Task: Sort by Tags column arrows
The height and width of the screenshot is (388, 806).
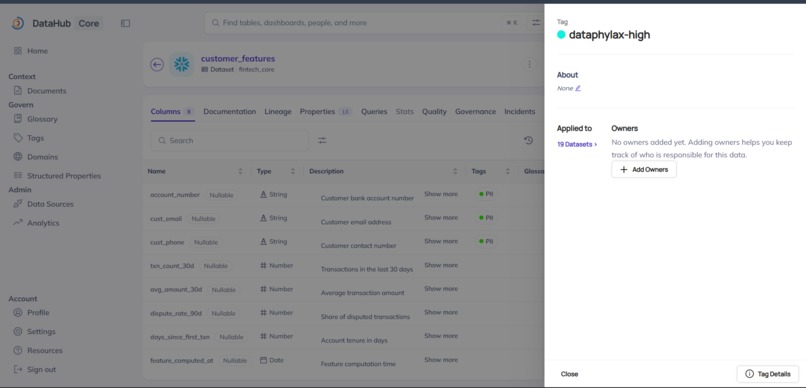Action: [508, 171]
